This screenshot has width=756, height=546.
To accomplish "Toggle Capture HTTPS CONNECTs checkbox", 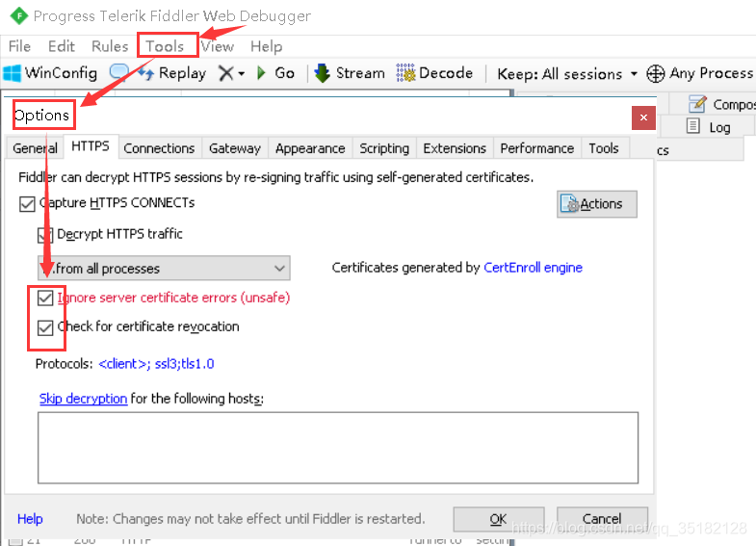I will point(27,204).
